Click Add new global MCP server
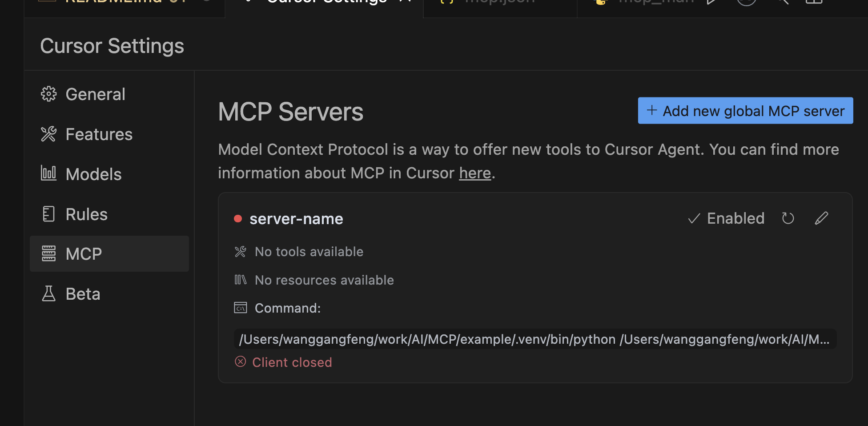 [x=745, y=111]
